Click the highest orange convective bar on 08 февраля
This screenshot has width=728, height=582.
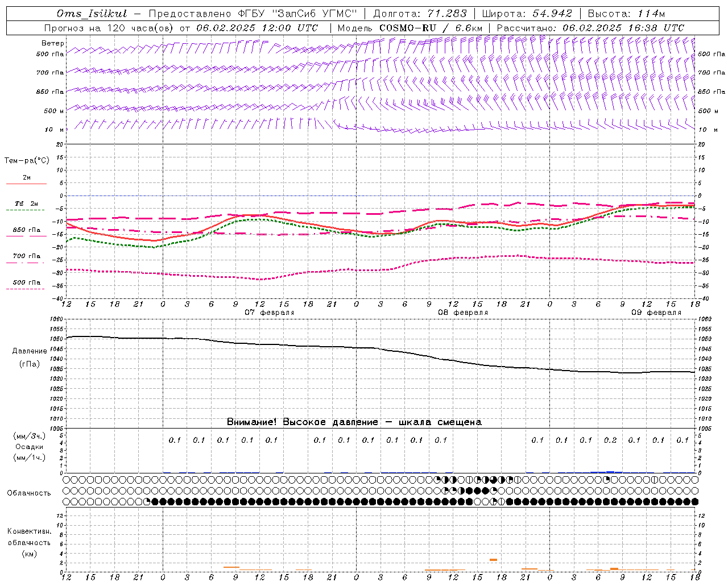coord(493,560)
